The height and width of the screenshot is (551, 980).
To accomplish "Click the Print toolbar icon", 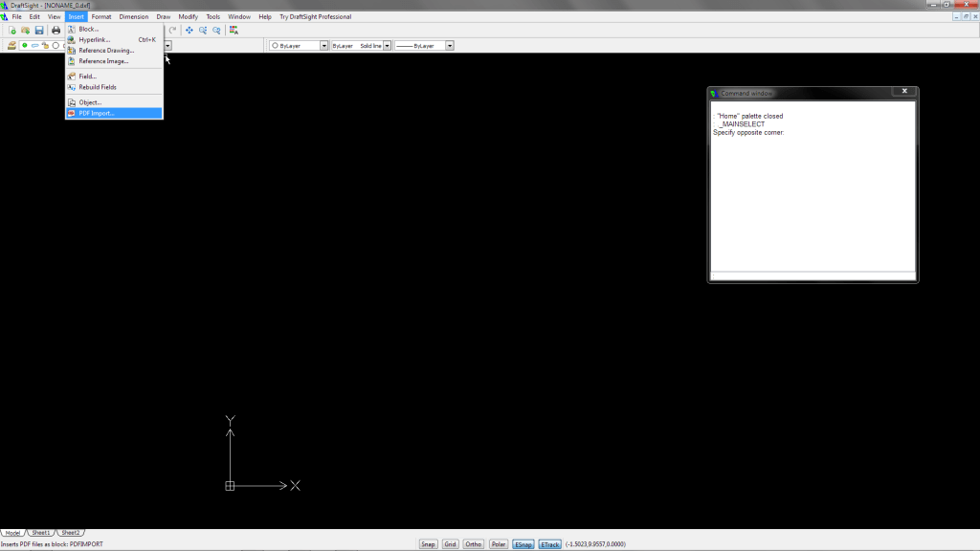I will point(56,30).
